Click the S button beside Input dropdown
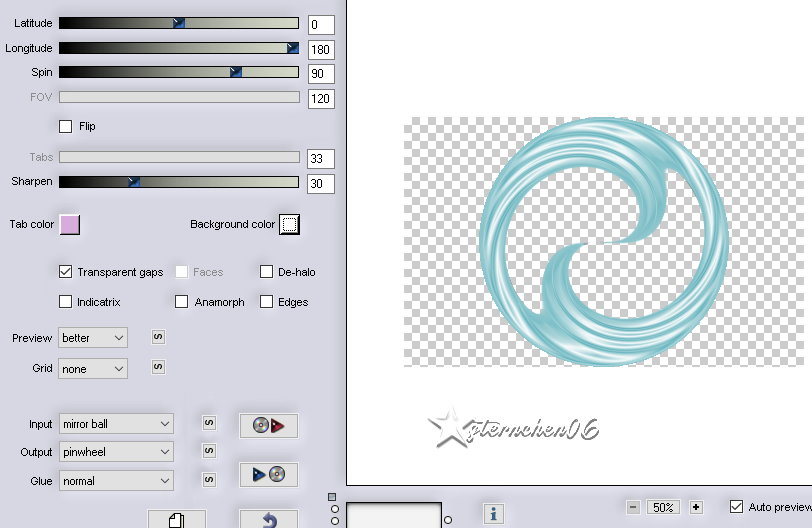The width and height of the screenshot is (812, 528). [209, 424]
